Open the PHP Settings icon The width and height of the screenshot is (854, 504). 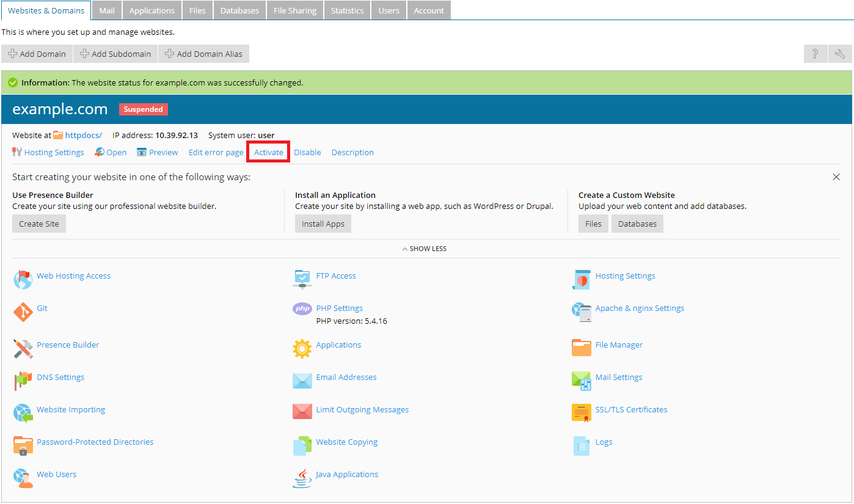click(x=302, y=309)
